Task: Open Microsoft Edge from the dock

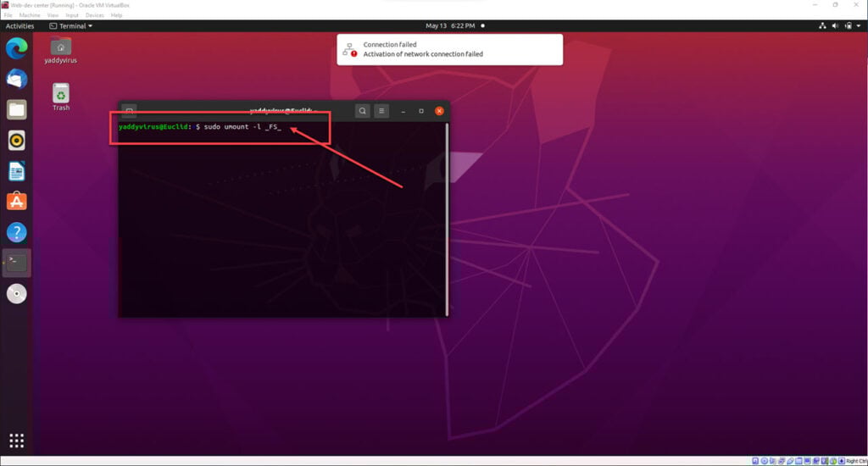Action: [17, 48]
